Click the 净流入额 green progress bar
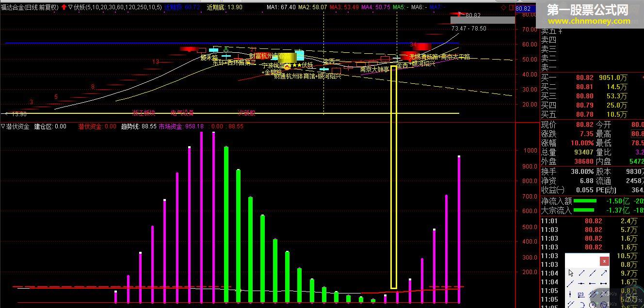The width and height of the screenshot is (644, 308). pyautogui.click(x=585, y=201)
